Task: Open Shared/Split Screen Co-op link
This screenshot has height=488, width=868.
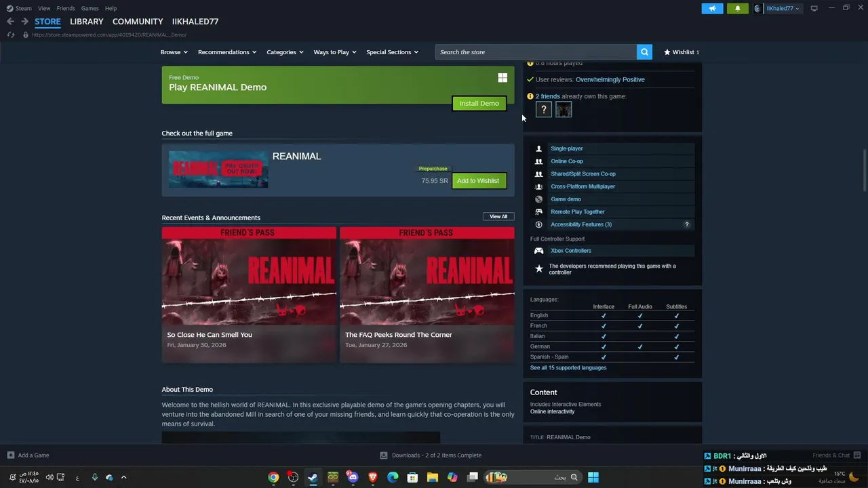Action: coord(583,174)
